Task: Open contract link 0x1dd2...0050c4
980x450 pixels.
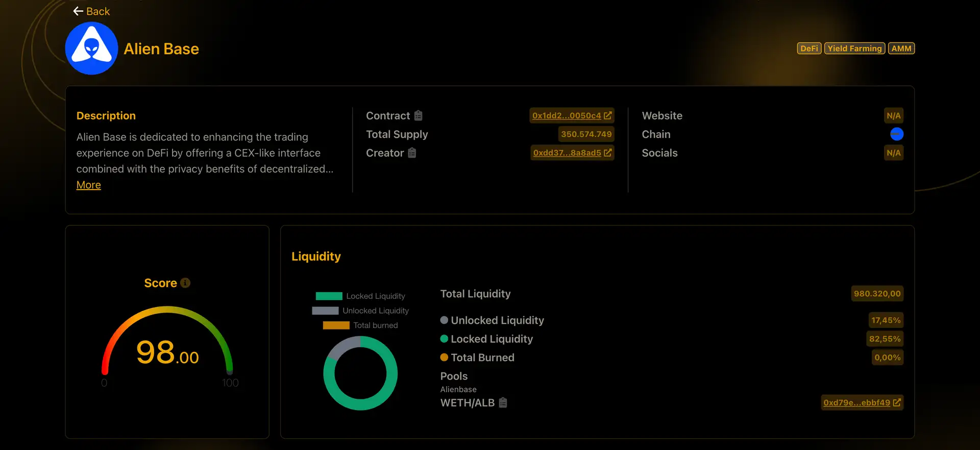Action: (x=571, y=115)
